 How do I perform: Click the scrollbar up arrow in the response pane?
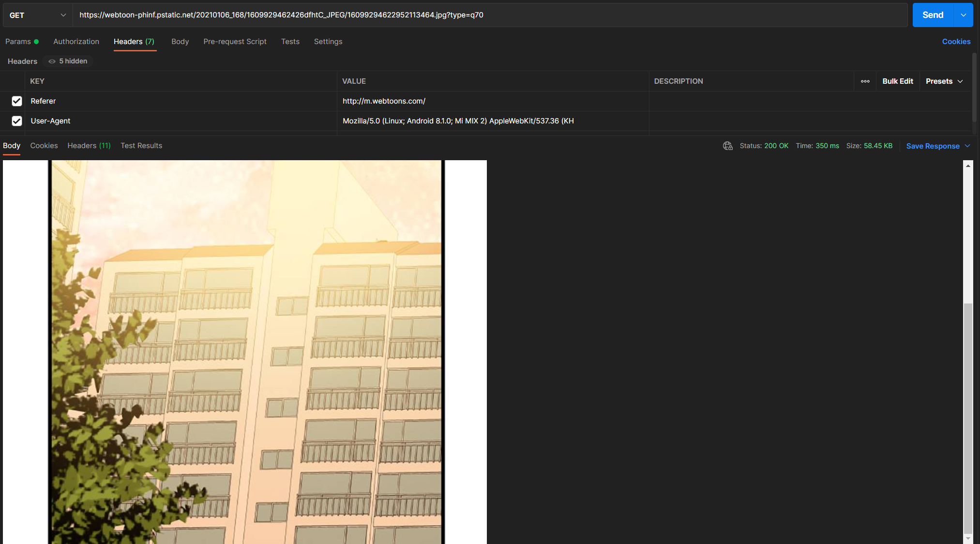pos(968,166)
